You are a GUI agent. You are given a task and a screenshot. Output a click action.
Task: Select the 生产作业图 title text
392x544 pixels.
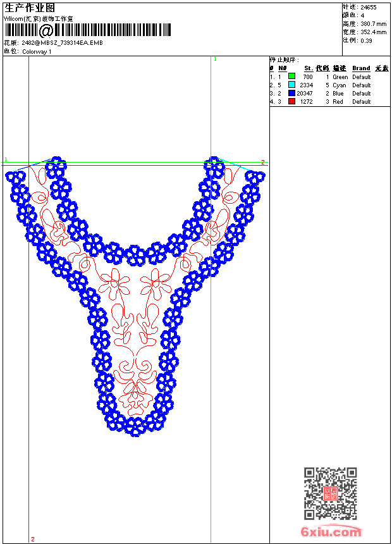click(30, 8)
